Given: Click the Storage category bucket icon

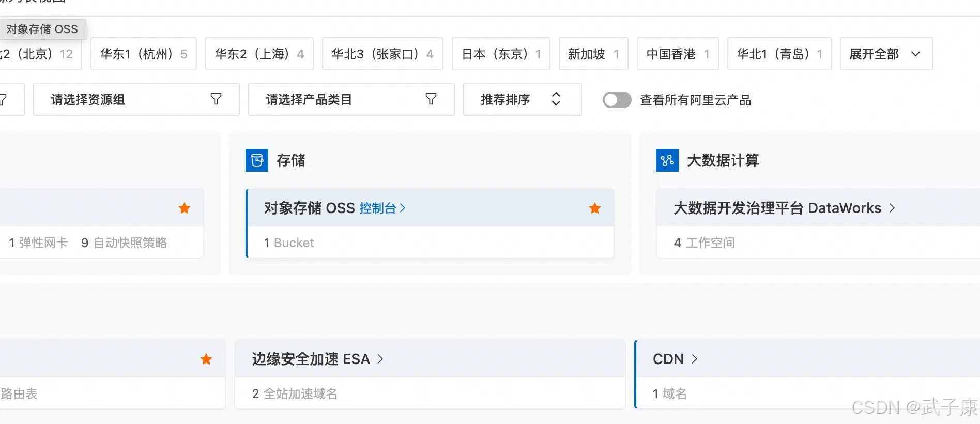Looking at the screenshot, I should pos(257,160).
